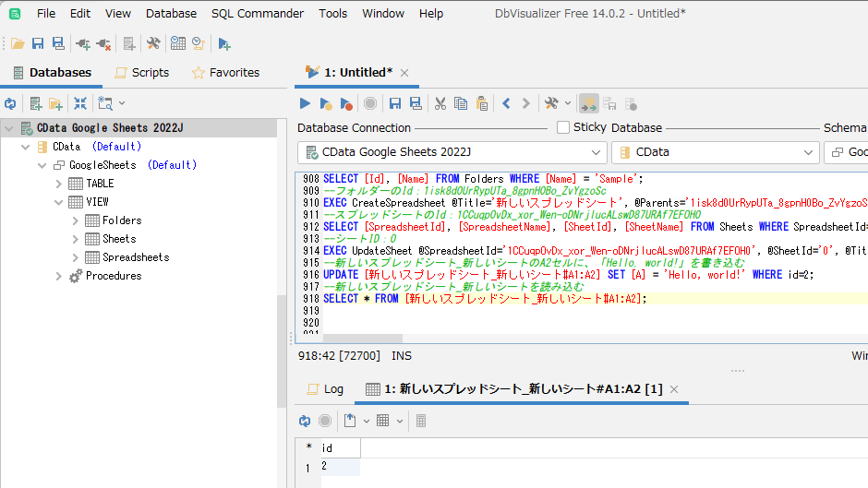868x488 pixels.
Task: Expand the TABLE node in the tree
Action: tap(59, 184)
